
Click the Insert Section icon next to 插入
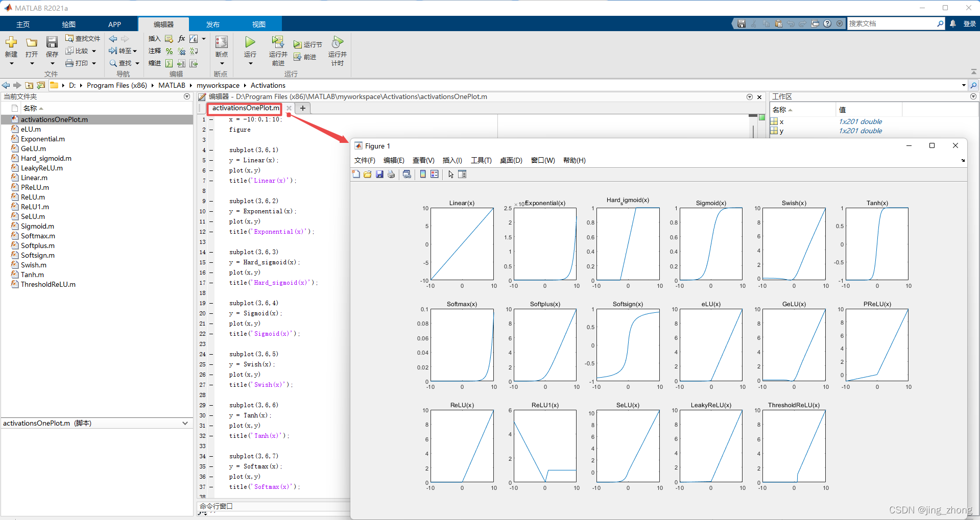[169, 38]
